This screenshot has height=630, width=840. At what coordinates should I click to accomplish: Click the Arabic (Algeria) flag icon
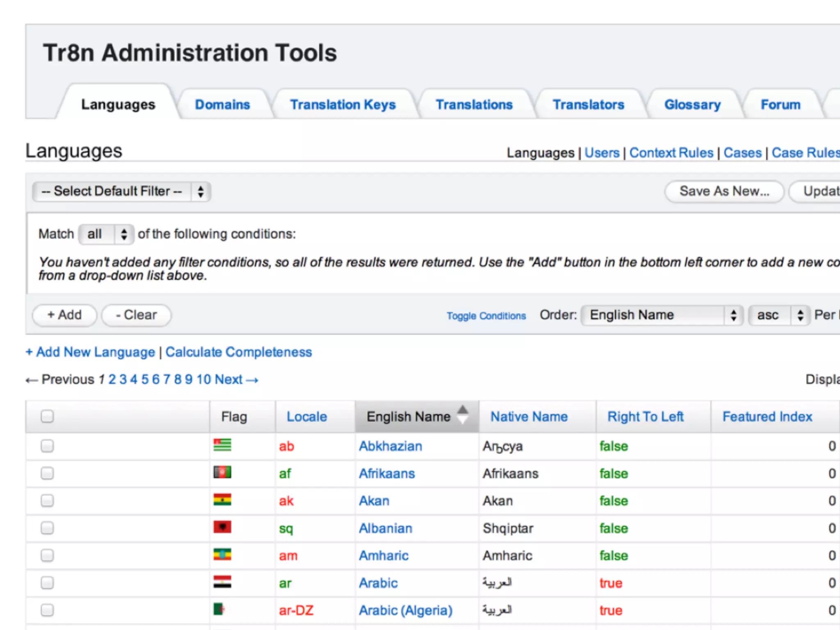(x=219, y=609)
